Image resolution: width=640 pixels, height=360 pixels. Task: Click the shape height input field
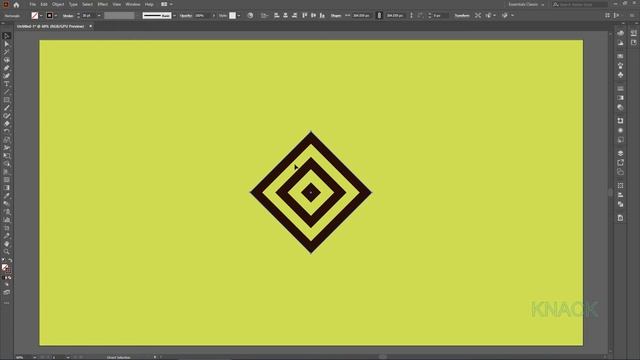[x=396, y=16]
